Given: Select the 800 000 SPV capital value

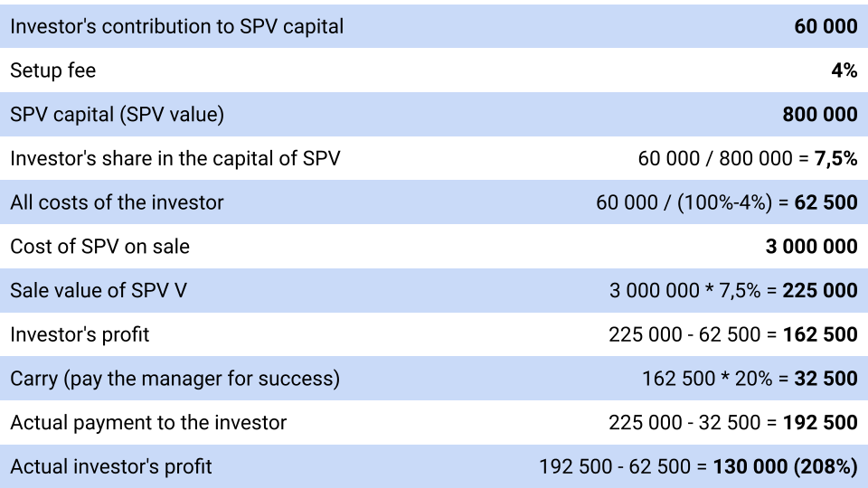Looking at the screenshot, I should (x=819, y=115).
